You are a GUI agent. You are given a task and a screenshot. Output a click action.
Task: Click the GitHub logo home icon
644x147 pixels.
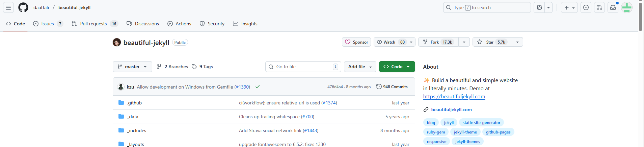[x=23, y=7]
